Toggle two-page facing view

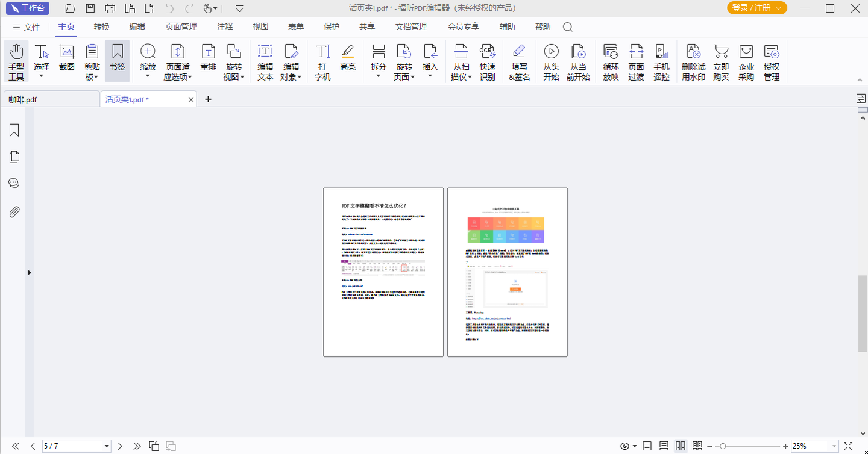pyautogui.click(x=681, y=446)
